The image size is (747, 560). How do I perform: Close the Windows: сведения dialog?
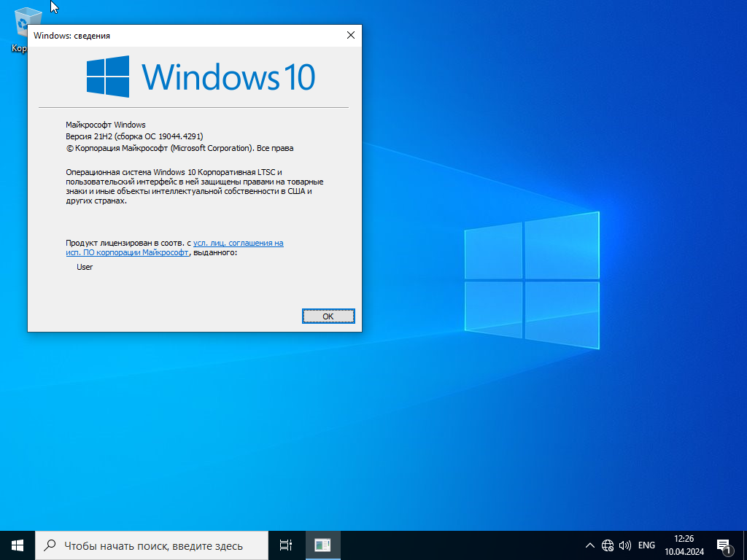click(350, 35)
